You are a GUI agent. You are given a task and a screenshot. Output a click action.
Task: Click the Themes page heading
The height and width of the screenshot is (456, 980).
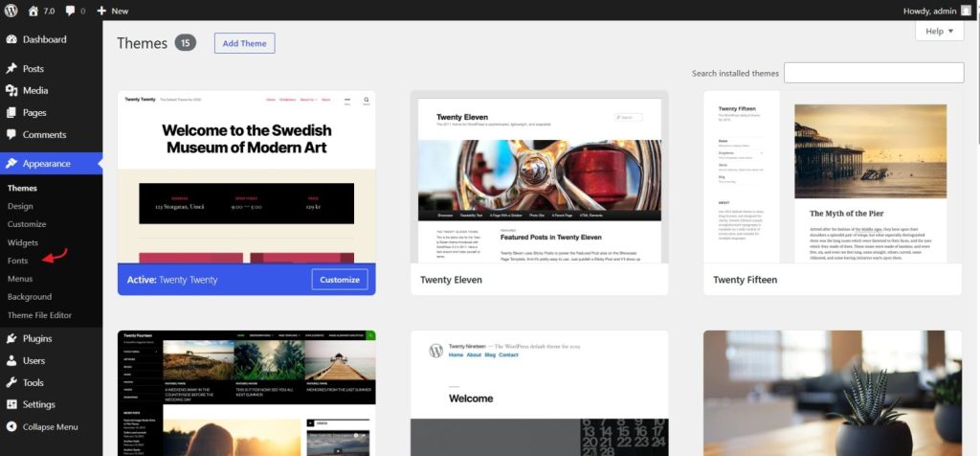[142, 43]
